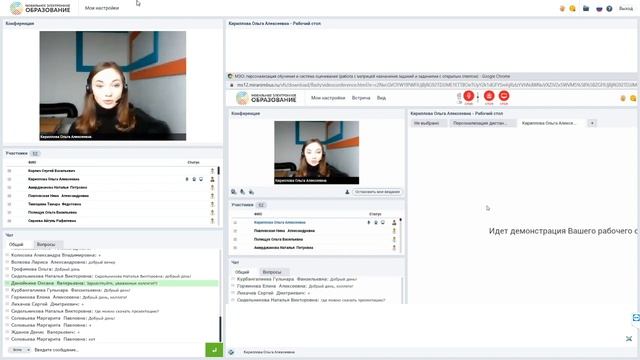Select highlighted chat message from Данейкина Оксана
The width and height of the screenshot is (640, 360).
click(111, 283)
